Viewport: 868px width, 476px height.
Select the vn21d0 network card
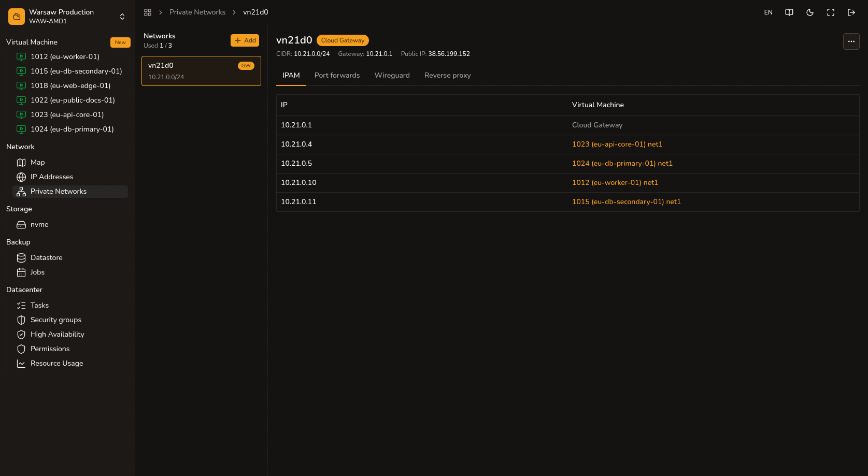pos(201,71)
